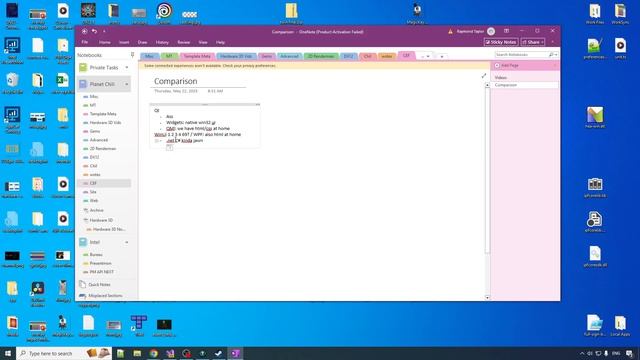Image resolution: width=640 pixels, height=360 pixels.
Task: Collapse the Private Tasks notebook arrow
Action: click(x=127, y=67)
